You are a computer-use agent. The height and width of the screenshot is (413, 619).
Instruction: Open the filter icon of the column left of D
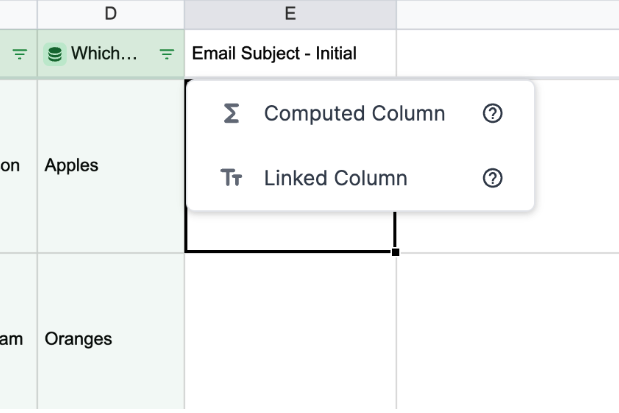tap(19, 54)
